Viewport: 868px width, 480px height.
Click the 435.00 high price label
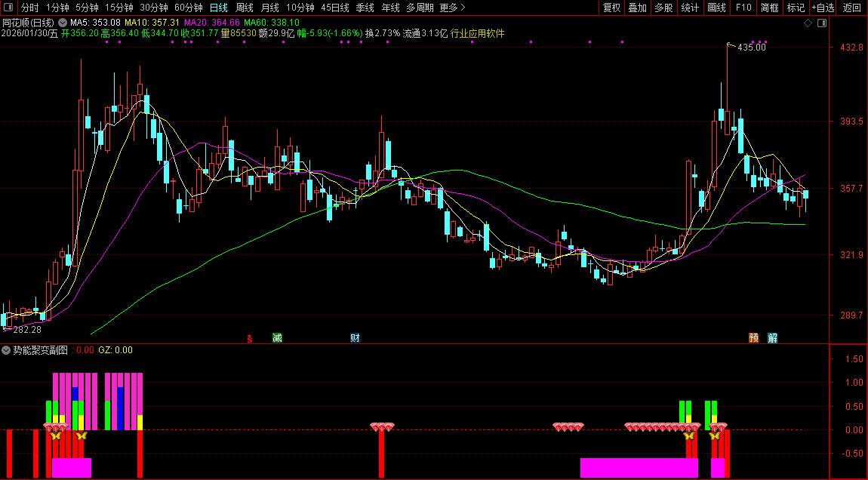point(752,48)
